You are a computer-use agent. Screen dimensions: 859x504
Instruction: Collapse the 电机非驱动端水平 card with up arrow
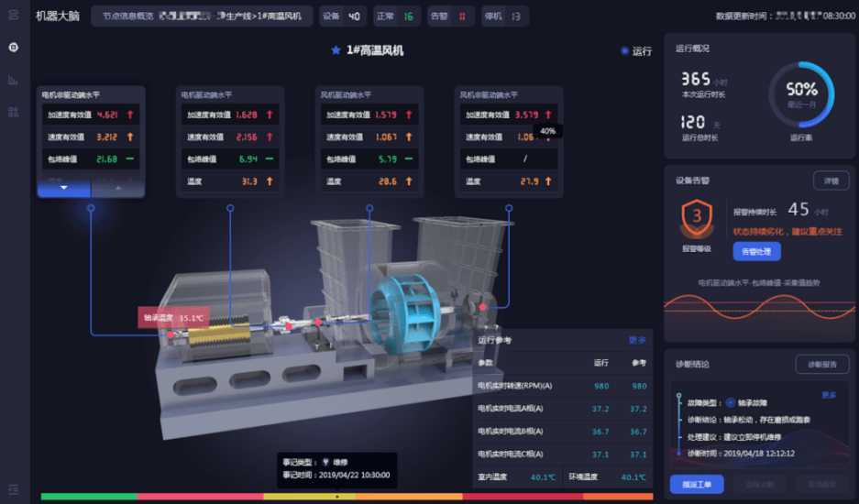(117, 188)
